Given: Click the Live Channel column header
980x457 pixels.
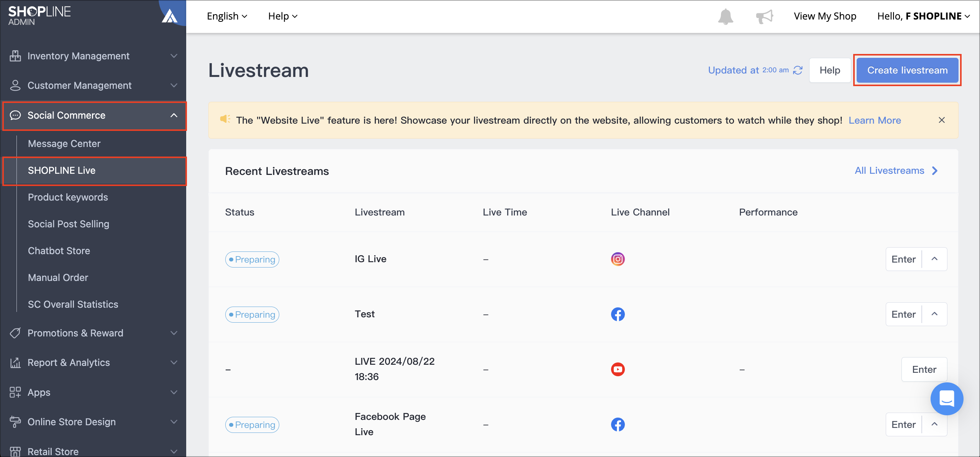Looking at the screenshot, I should click(x=640, y=212).
